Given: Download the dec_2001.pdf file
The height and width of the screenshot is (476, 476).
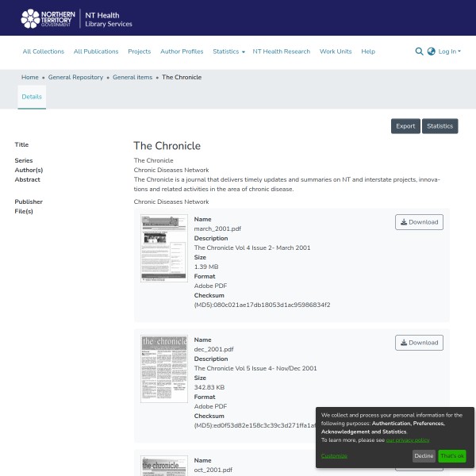Looking at the screenshot, I should click(419, 343).
